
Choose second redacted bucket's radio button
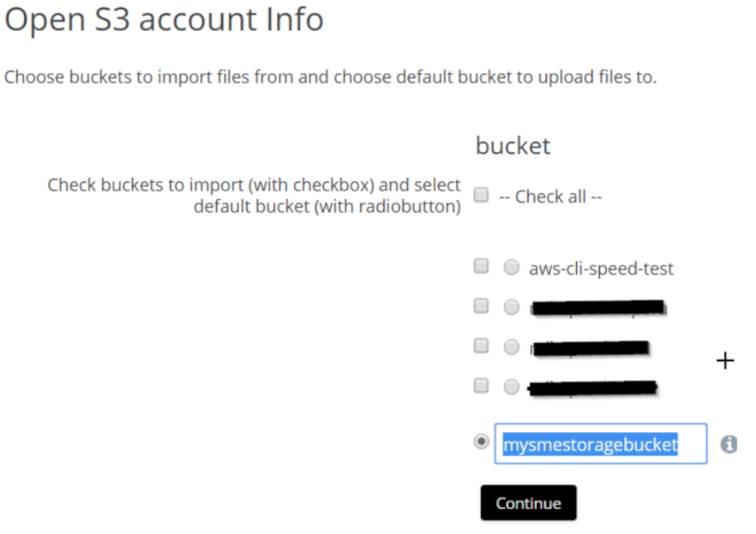[512, 347]
